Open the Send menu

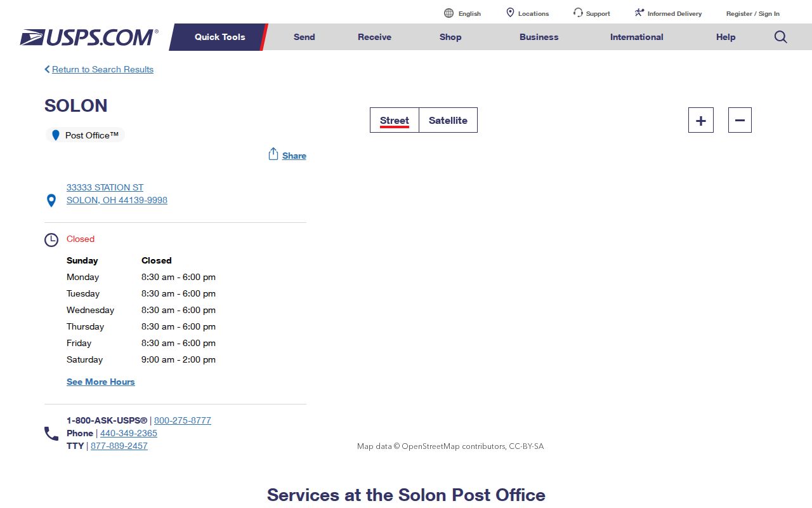304,37
